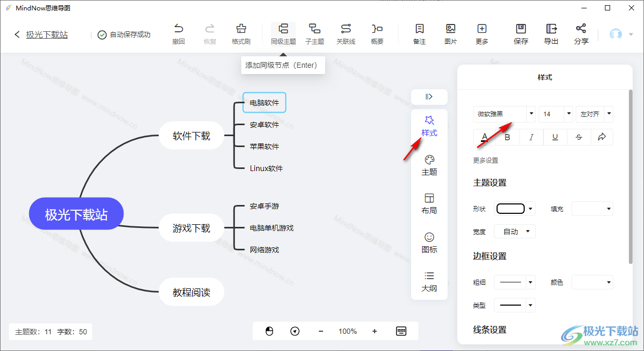Select the 网络游戏 subtopic node
This screenshot has height=351, width=644.
[264, 250]
